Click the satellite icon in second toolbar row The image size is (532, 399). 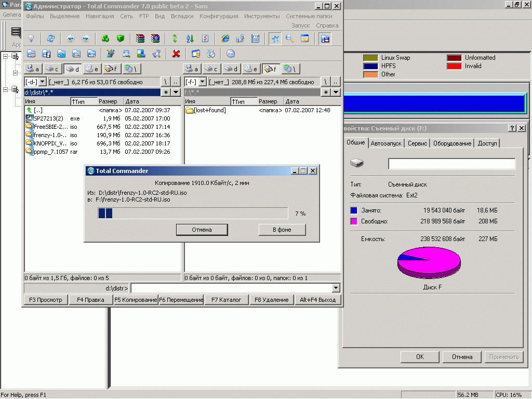pos(156,54)
